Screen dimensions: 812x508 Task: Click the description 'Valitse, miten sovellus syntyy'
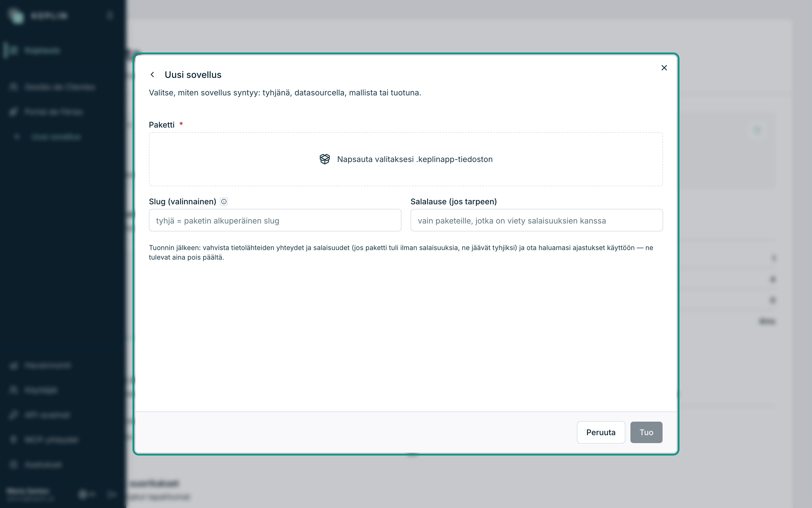click(x=285, y=93)
